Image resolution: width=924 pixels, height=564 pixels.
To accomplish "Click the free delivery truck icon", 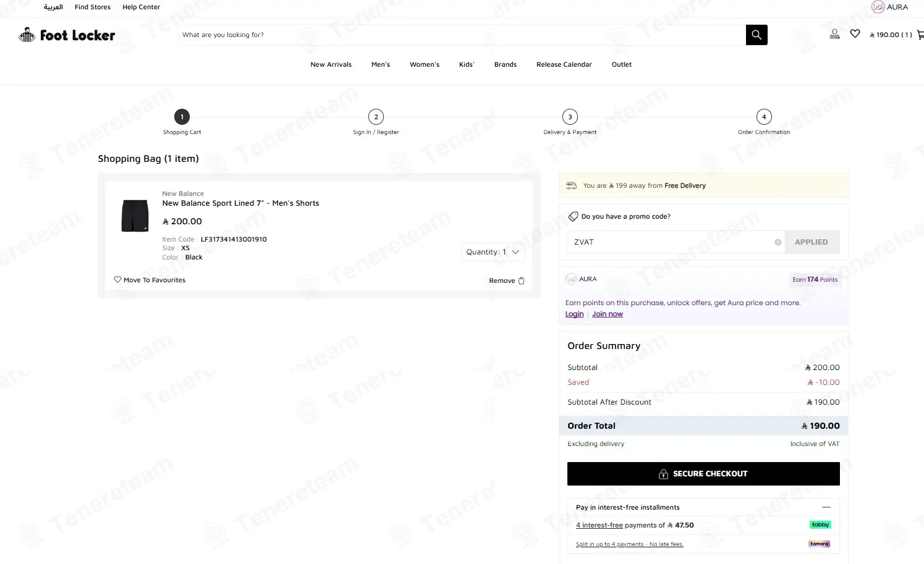I will pos(572,185).
